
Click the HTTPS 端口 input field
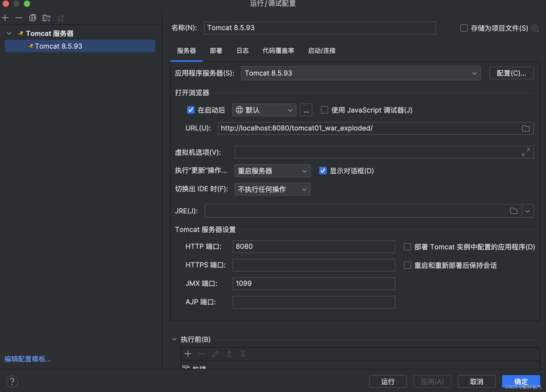[x=314, y=265]
